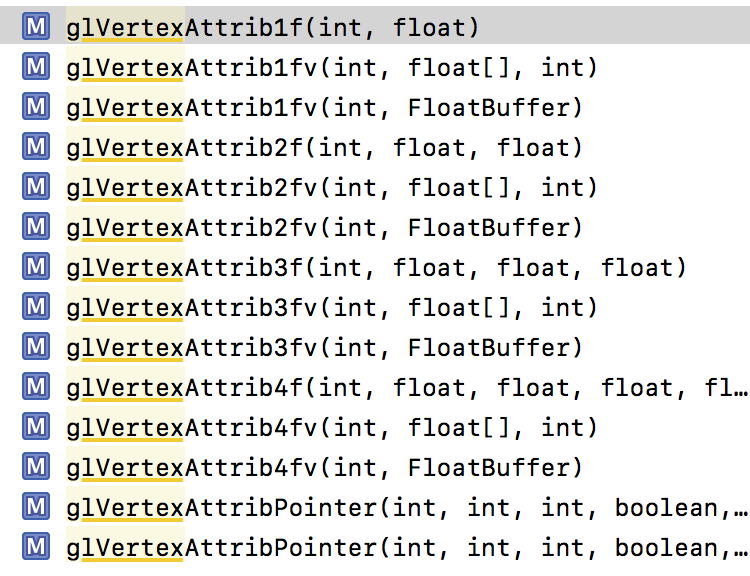
Task: Click the M icon for glVertexAttrib4fv(int, float[], int)
Action: pos(36,428)
